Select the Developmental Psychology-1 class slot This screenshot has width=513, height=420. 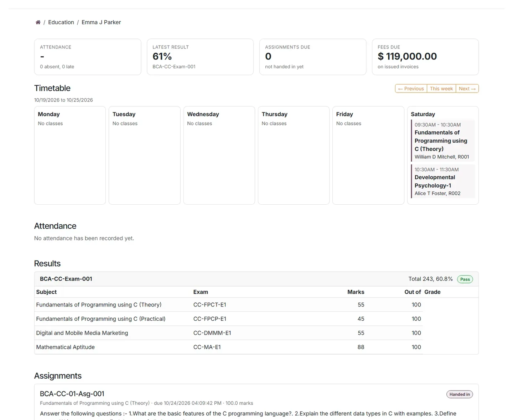pos(443,181)
